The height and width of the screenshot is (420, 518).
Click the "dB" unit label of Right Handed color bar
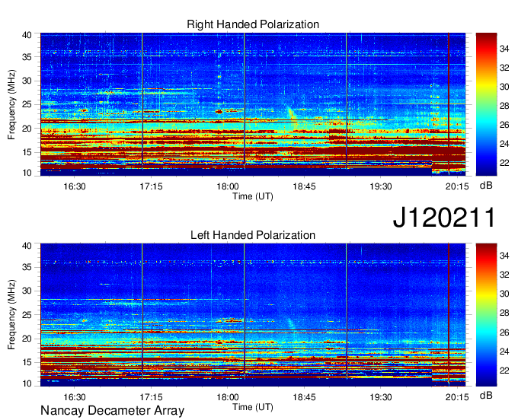tap(486, 186)
